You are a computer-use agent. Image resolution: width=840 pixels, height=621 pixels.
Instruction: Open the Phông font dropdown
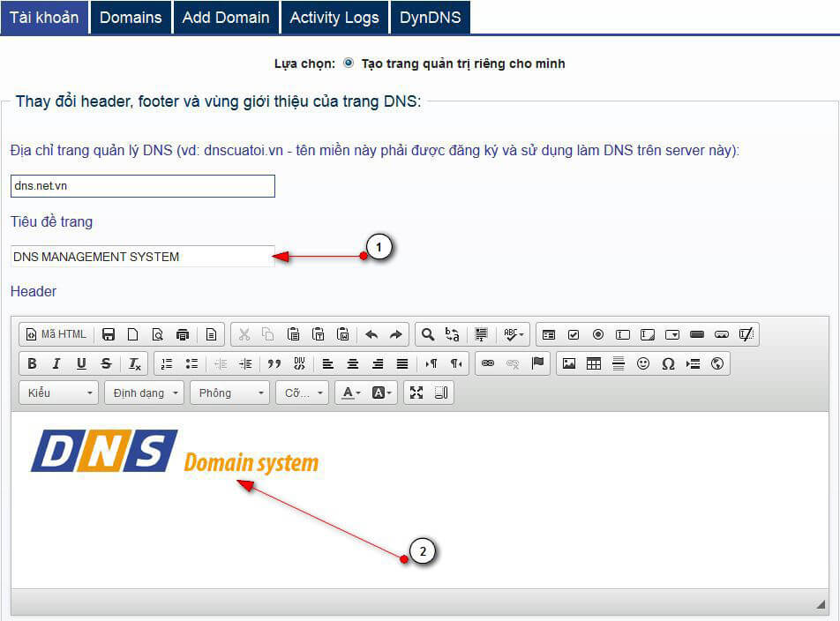(x=229, y=393)
